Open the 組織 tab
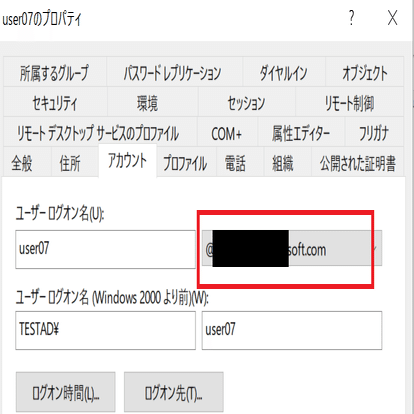414x414 pixels. [287, 162]
